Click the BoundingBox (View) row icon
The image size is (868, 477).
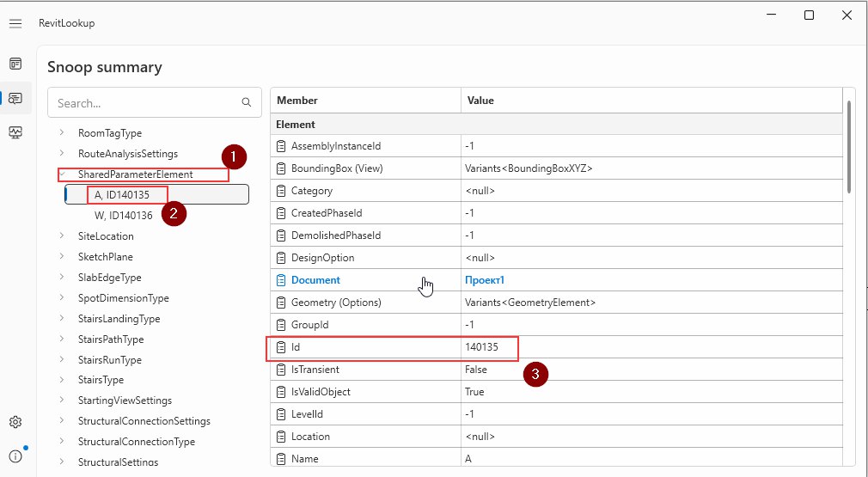pyautogui.click(x=281, y=168)
